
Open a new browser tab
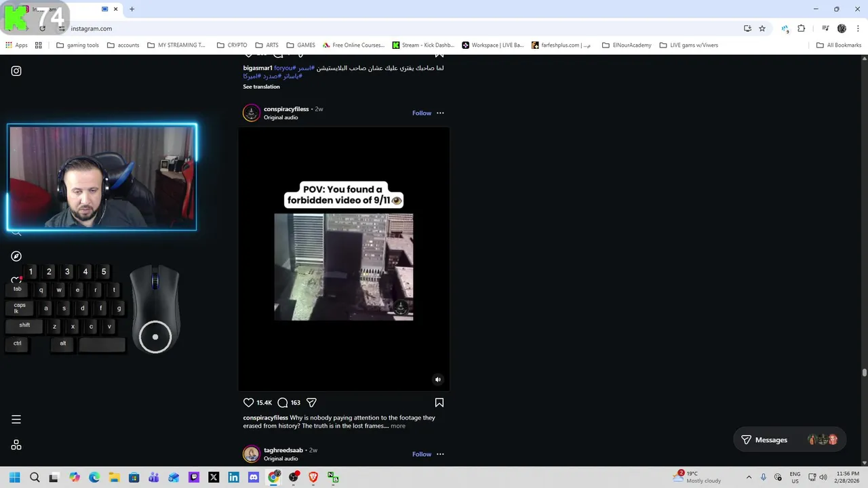click(132, 9)
